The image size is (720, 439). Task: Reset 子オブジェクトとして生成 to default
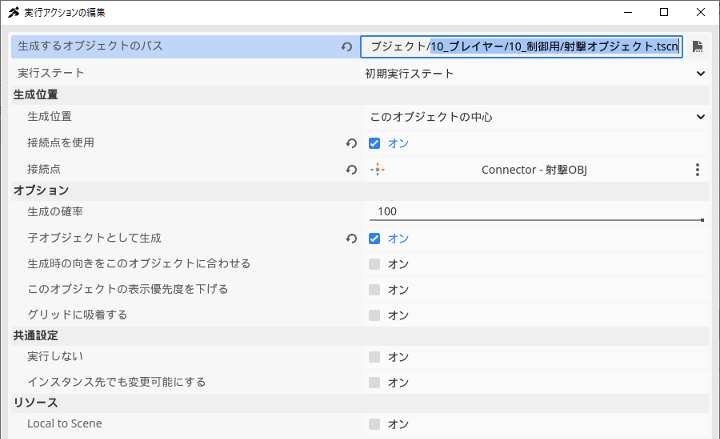351,238
